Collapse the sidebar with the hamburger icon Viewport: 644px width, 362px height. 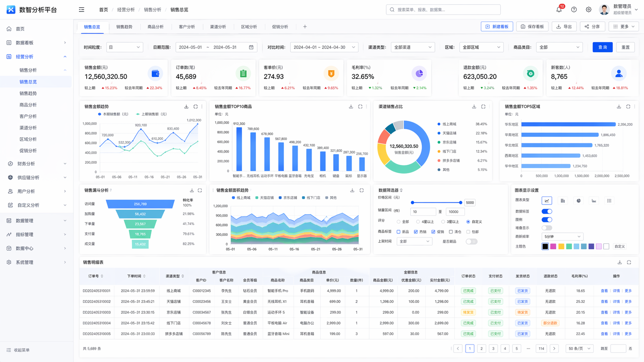82,10
